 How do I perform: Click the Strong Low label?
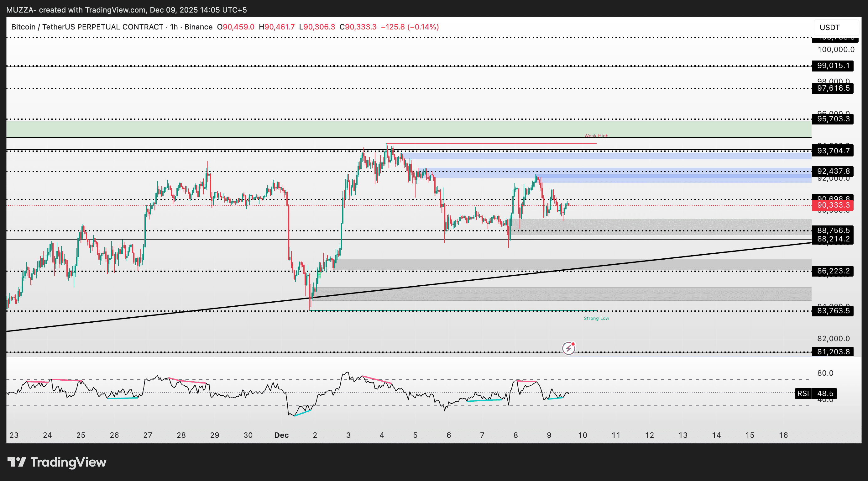(x=596, y=318)
